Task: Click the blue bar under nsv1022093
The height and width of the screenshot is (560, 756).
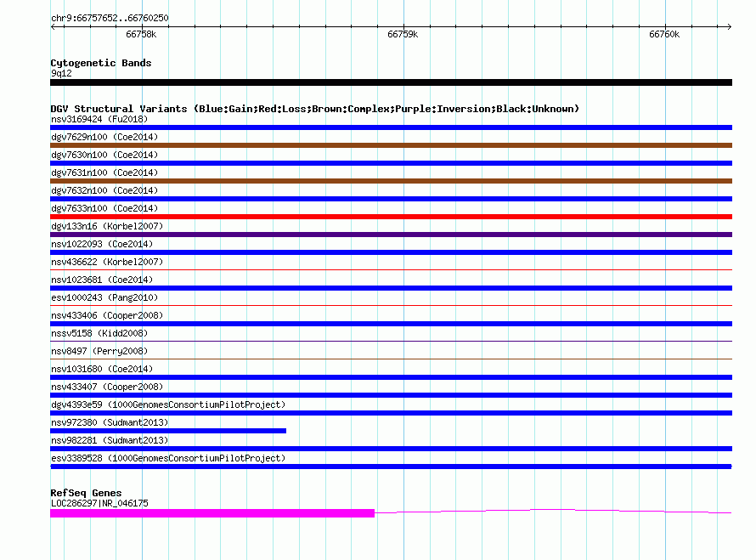Action: coord(391,252)
